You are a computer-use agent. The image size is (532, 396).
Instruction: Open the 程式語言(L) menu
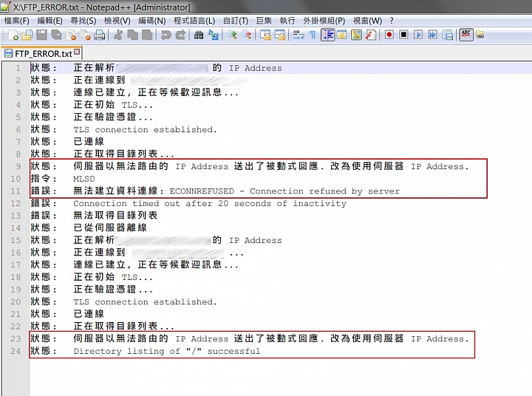coord(194,21)
